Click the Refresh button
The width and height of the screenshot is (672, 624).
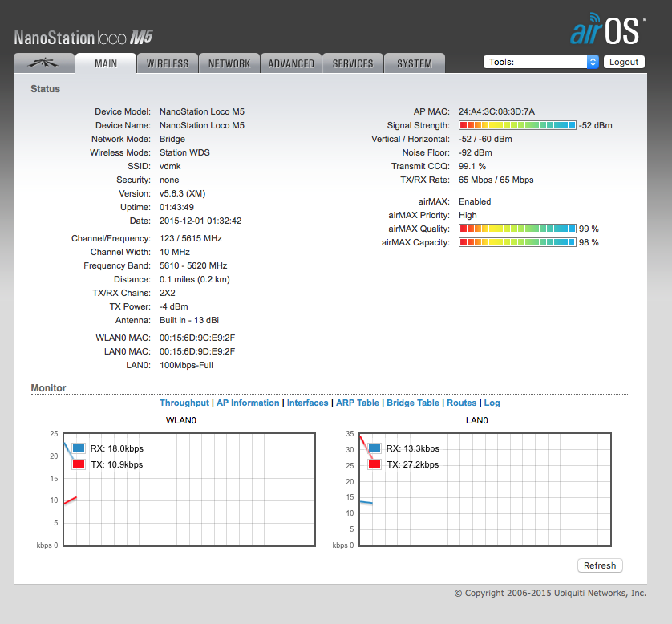[x=599, y=565]
